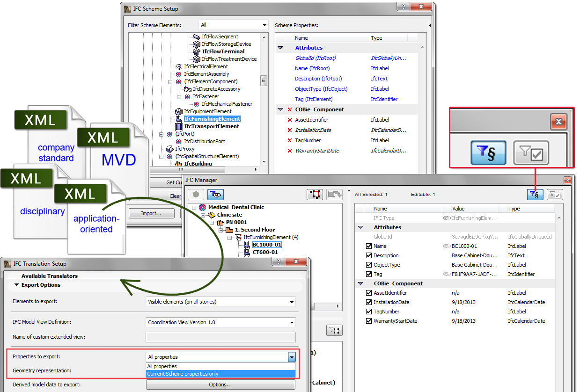Viewport: 580px width, 392px height.
Task: Open the Derived model data Options dialog
Action: click(x=220, y=384)
